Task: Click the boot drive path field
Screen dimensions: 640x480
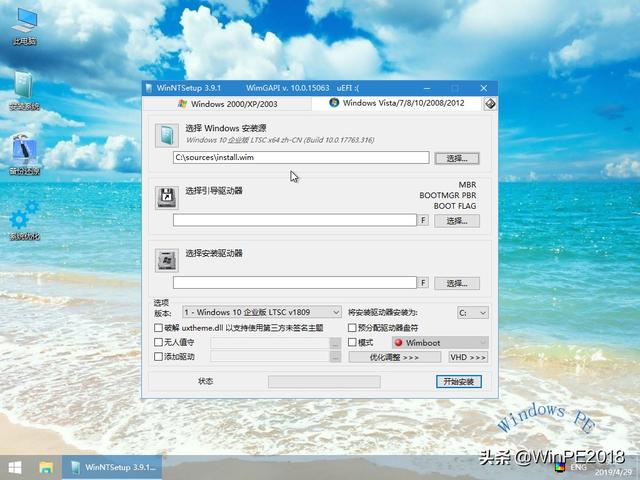Action: pyautogui.click(x=295, y=220)
